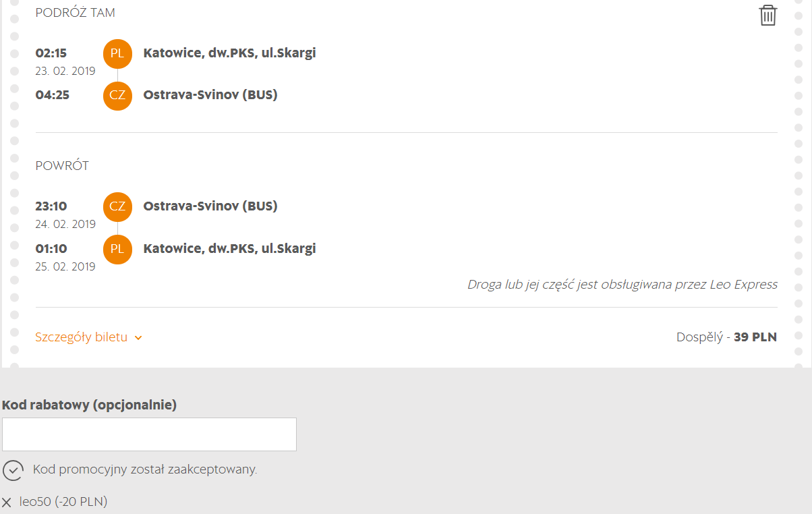
Task: Click the CZ badge at 04:25 arrival
Action: coord(117,95)
